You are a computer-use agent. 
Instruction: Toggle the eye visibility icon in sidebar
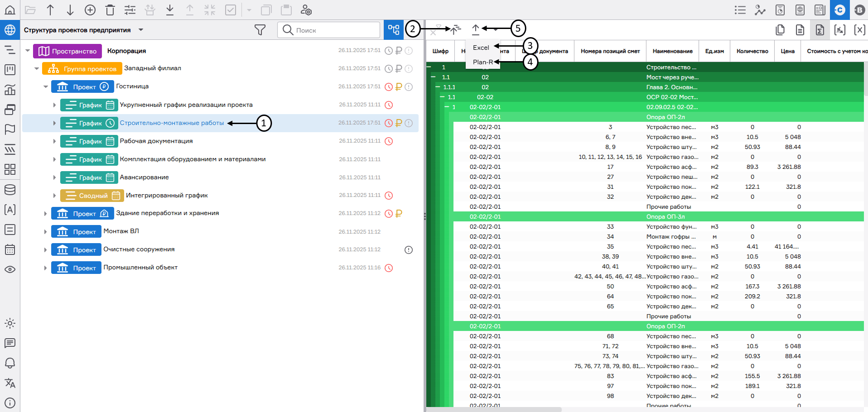(x=10, y=269)
